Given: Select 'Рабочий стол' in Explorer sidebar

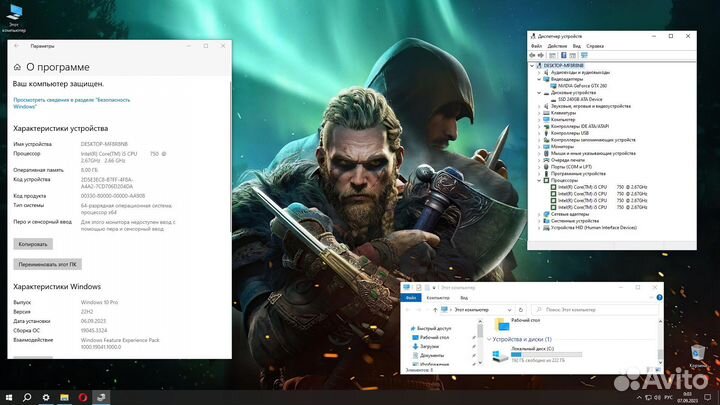Looking at the screenshot, I should [430, 337].
